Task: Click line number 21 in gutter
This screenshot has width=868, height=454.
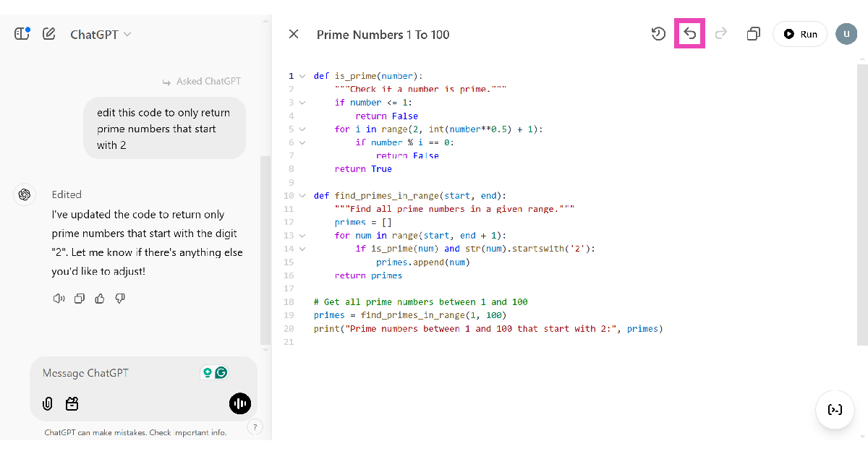Action: coord(289,342)
